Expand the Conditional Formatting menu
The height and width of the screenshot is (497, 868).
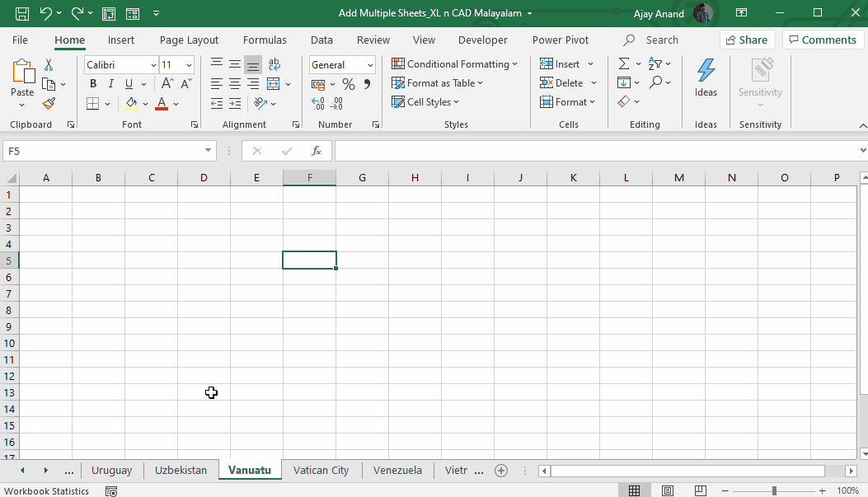point(454,64)
